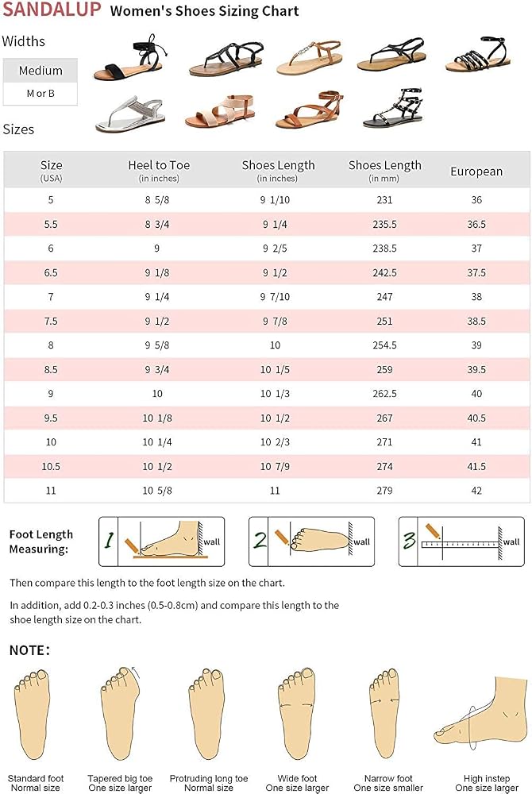The image size is (532, 794).
Task: Select the size 7.5 table row
Action: [267, 321]
